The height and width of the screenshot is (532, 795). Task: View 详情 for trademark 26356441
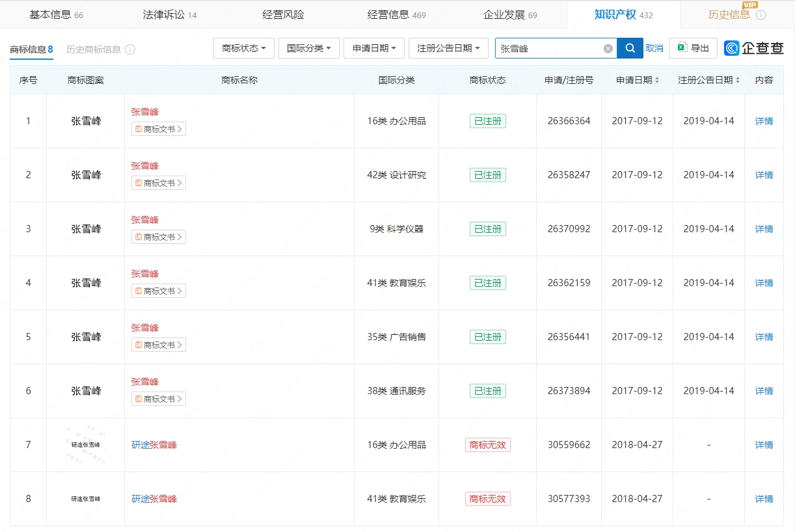pyautogui.click(x=764, y=337)
